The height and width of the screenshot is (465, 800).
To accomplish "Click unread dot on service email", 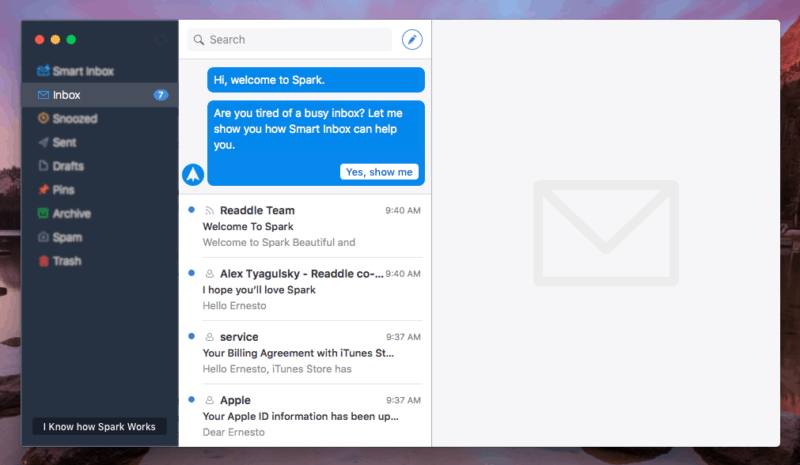I will 191,336.
